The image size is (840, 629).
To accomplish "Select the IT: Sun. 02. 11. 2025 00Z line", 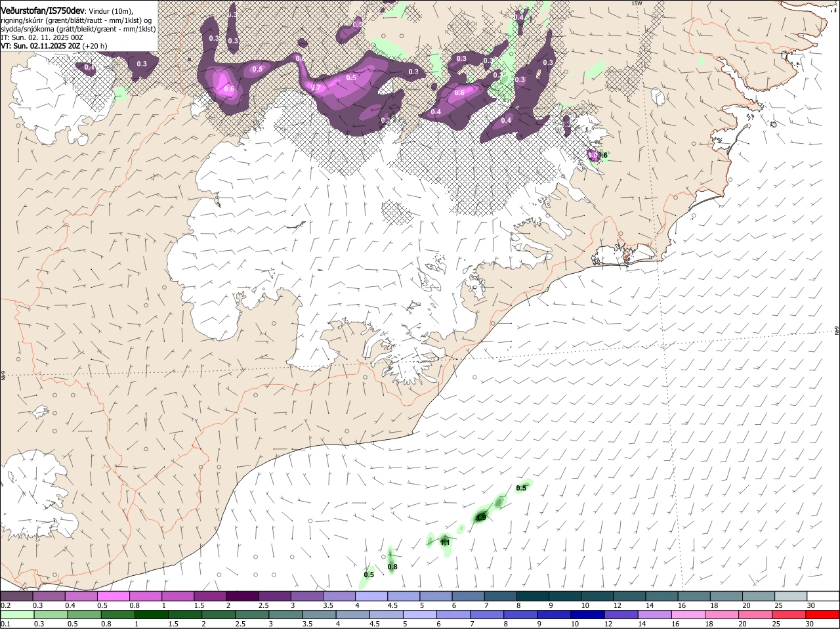I will (41, 37).
